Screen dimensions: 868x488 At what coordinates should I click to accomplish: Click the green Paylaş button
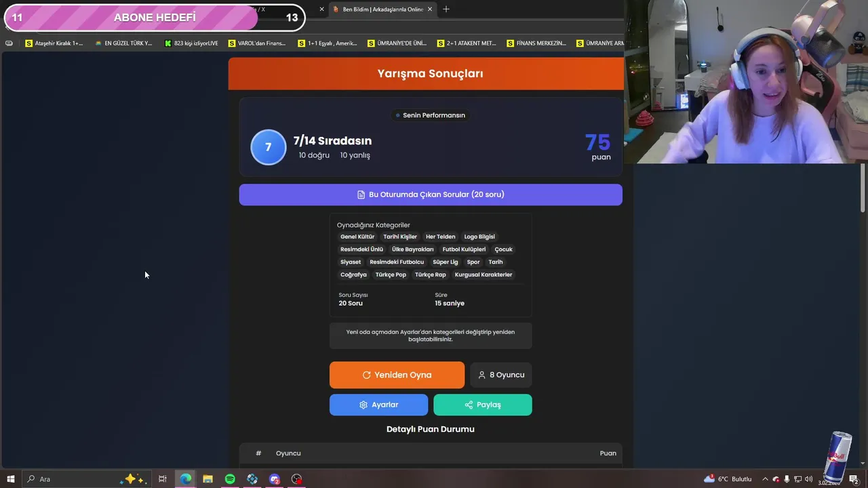pyautogui.click(x=483, y=405)
